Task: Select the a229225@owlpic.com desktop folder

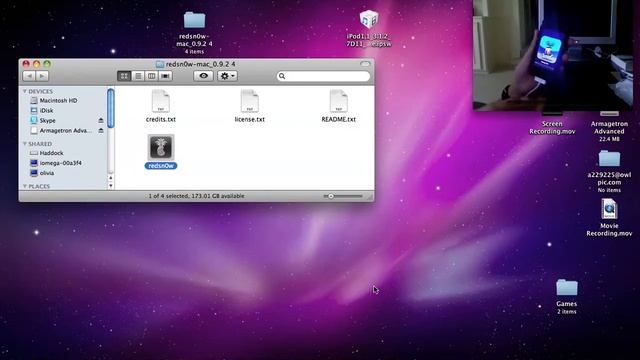Action: pos(609,158)
